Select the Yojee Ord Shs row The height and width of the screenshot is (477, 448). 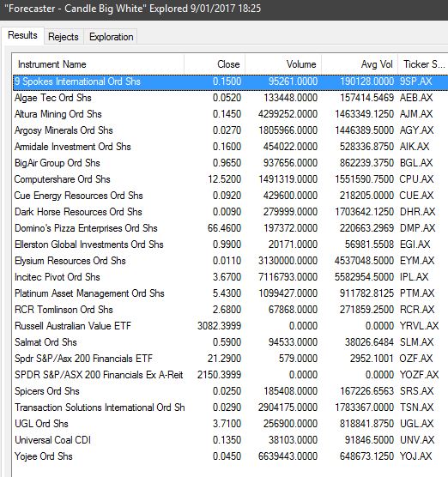[230, 456]
